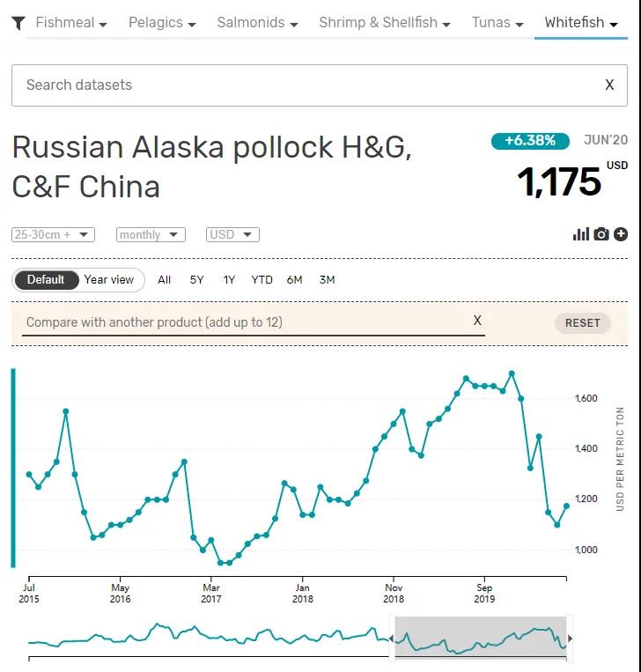Click right handle of range selector
The image size is (641, 672).
click(570, 639)
